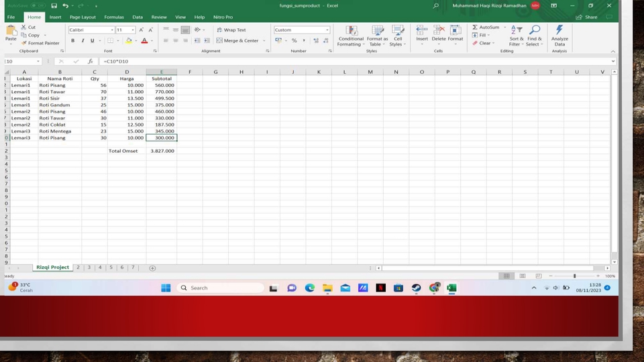
Task: Increase font size with the larger A
Action: click(142, 30)
